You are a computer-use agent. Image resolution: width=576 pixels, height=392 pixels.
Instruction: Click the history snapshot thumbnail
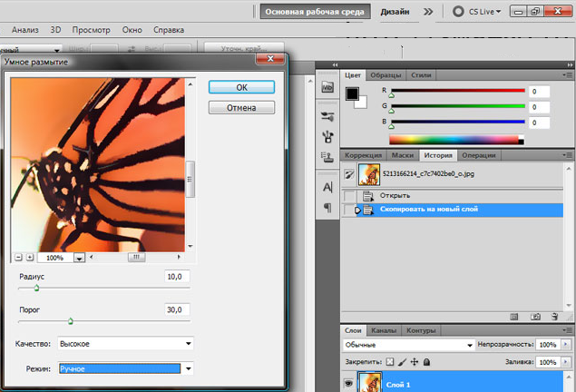pyautogui.click(x=369, y=174)
